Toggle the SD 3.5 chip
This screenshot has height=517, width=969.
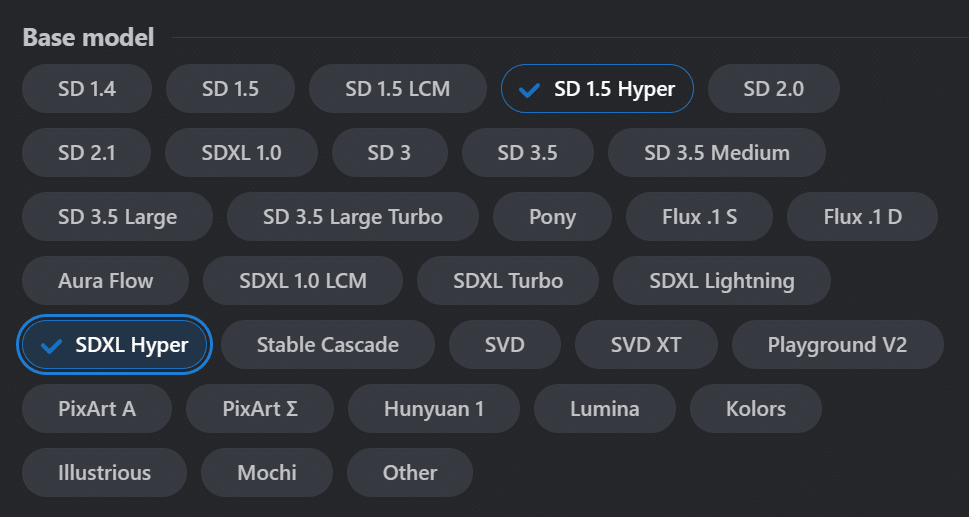[x=528, y=153]
